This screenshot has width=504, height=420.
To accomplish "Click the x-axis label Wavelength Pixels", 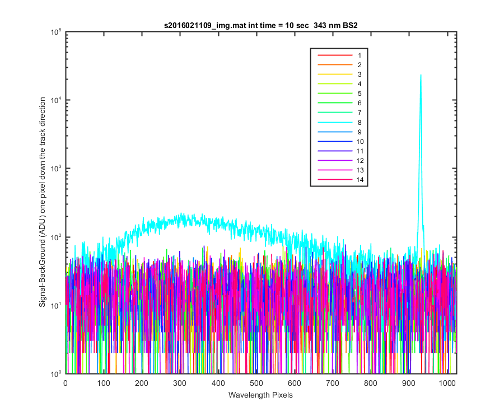I will tap(260, 395).
